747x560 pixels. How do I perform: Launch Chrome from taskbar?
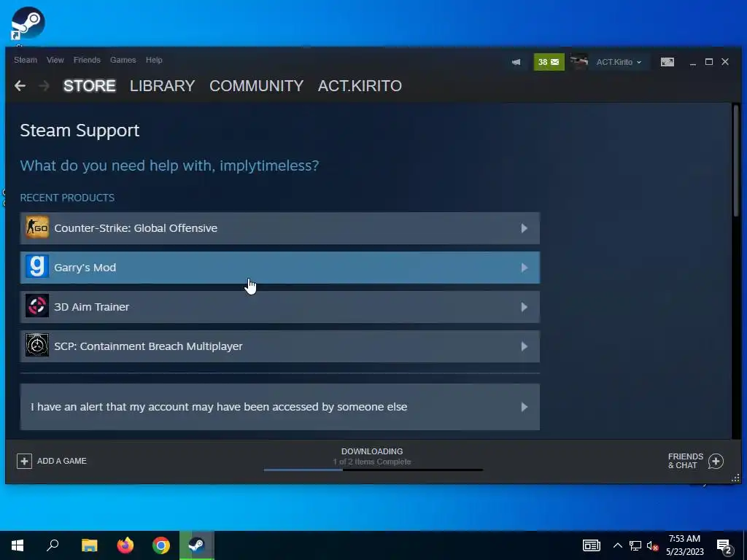[x=161, y=545]
